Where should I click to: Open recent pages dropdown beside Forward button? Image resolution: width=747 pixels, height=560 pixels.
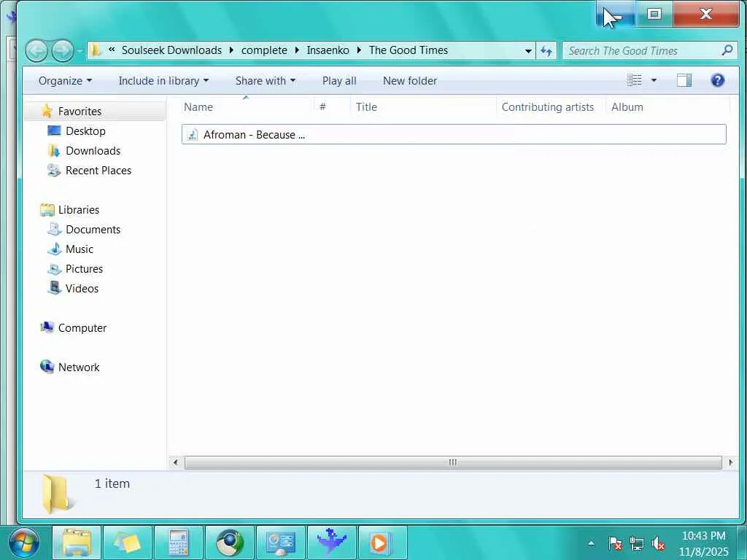pyautogui.click(x=80, y=50)
